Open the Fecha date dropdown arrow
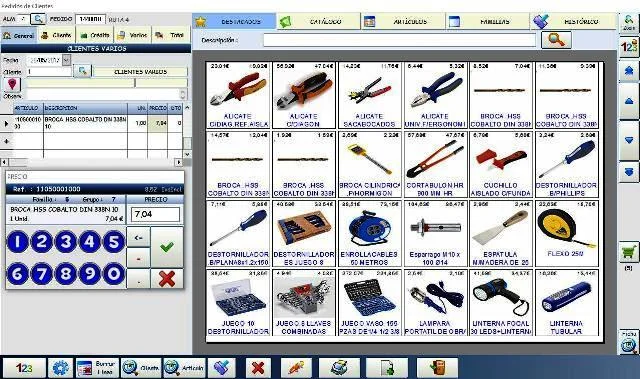 pyautogui.click(x=67, y=60)
